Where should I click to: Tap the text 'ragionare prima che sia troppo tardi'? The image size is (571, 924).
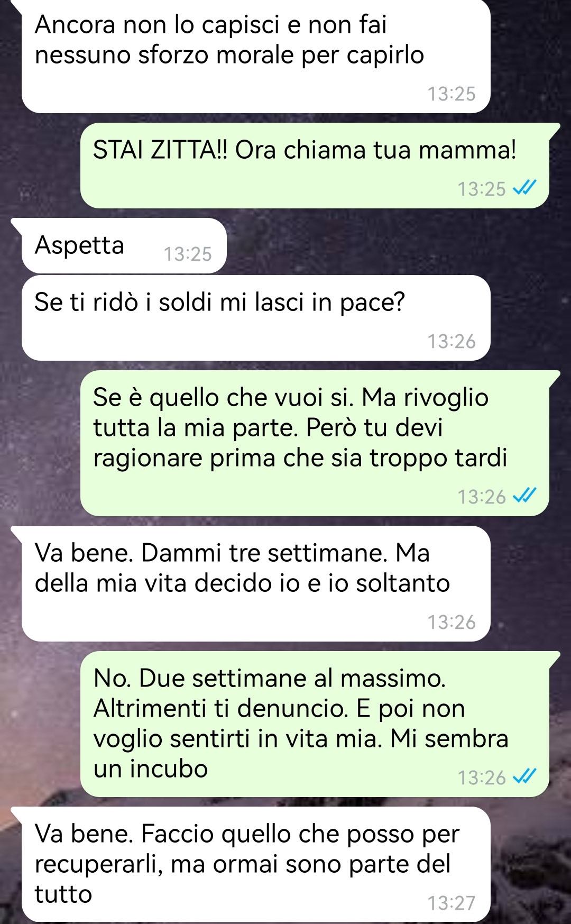pyautogui.click(x=300, y=458)
